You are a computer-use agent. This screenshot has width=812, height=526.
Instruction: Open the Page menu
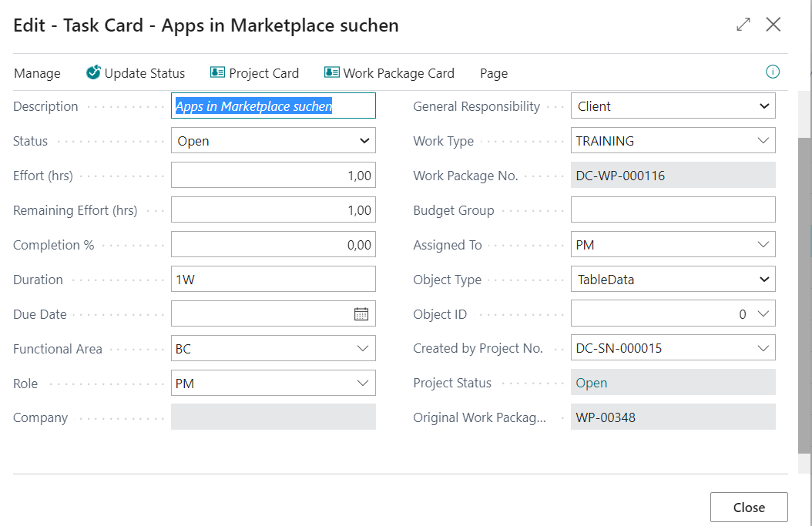point(494,73)
